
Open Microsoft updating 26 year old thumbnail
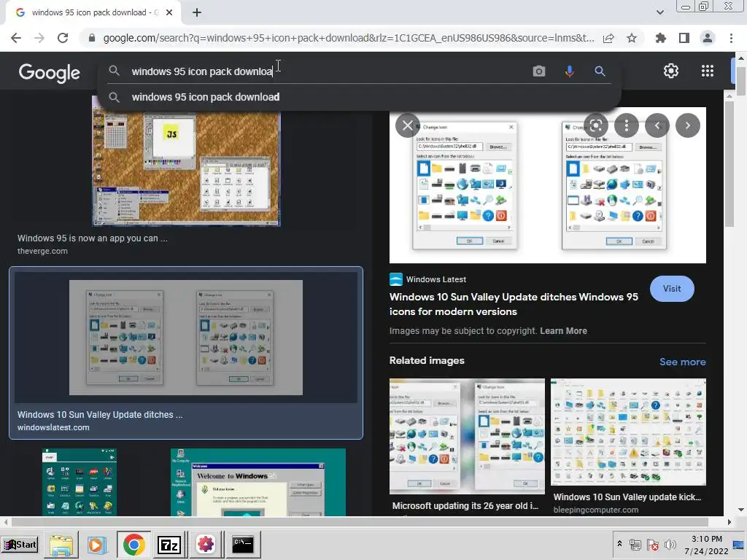coord(467,436)
